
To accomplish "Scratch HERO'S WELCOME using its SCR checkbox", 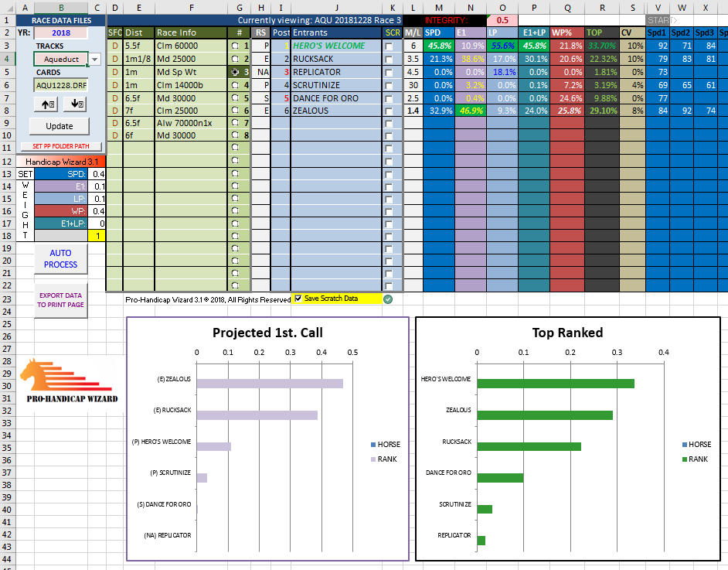I will (389, 46).
